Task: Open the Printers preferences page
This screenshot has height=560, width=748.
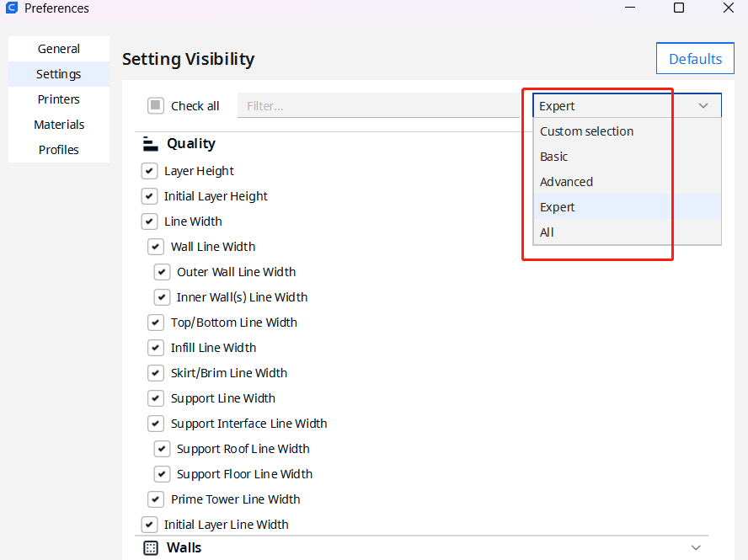Action: (x=59, y=99)
